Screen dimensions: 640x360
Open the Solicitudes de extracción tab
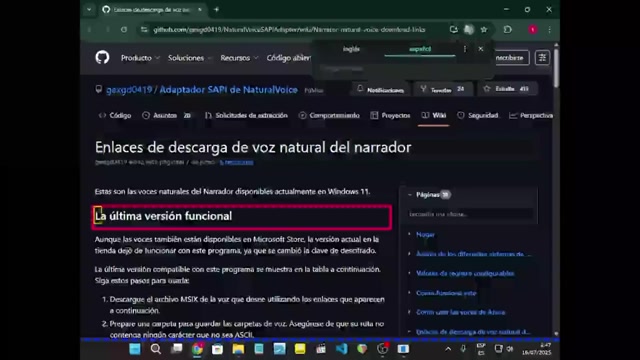(246, 116)
